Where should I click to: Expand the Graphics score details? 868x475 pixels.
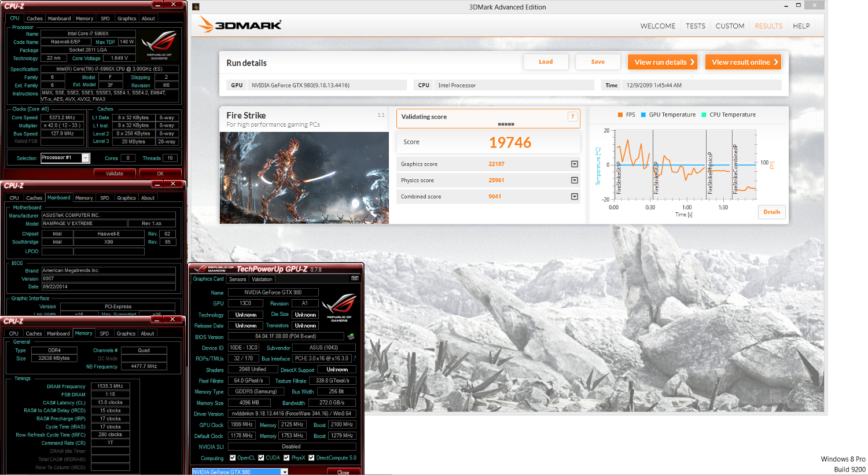tap(575, 164)
